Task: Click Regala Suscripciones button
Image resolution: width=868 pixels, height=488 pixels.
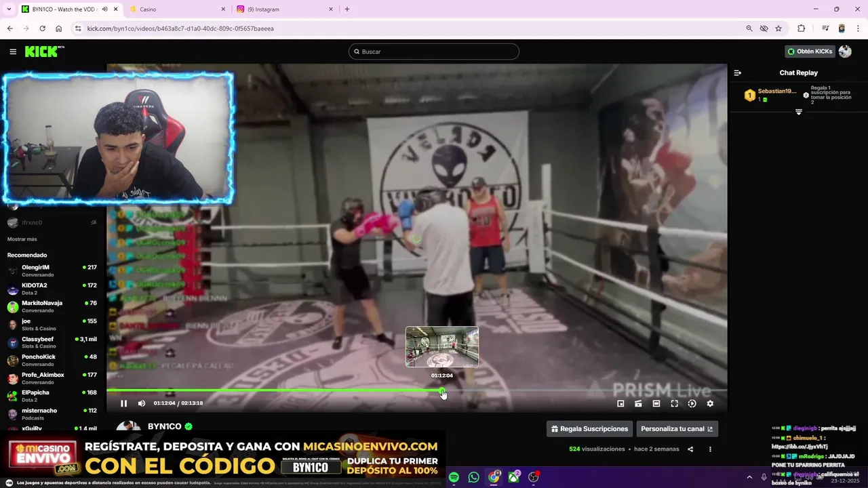Action: [x=589, y=428]
